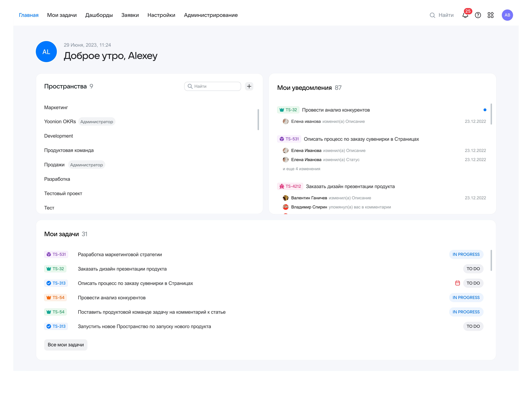Click the plus icon to add space

249,86
